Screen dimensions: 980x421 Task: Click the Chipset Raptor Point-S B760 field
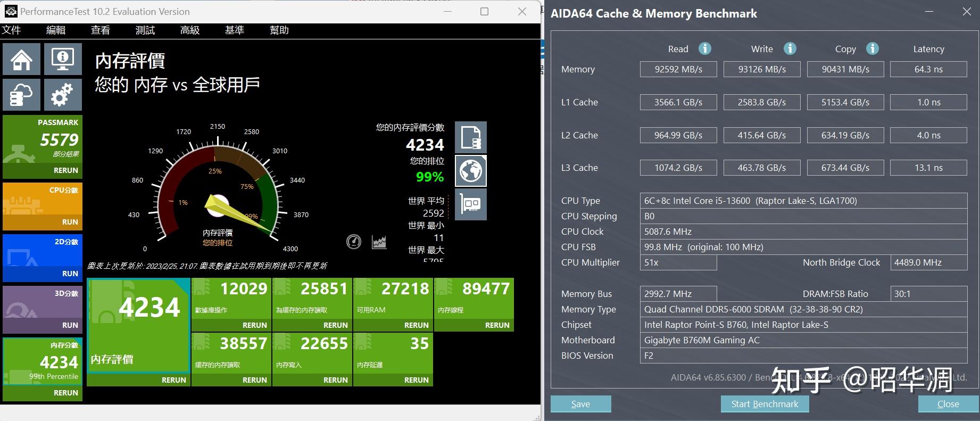[x=803, y=325]
